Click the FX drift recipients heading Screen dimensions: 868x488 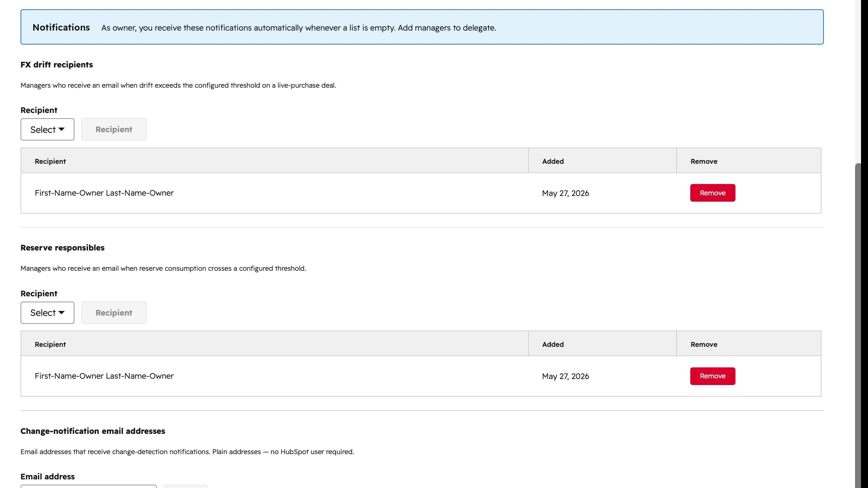point(56,64)
